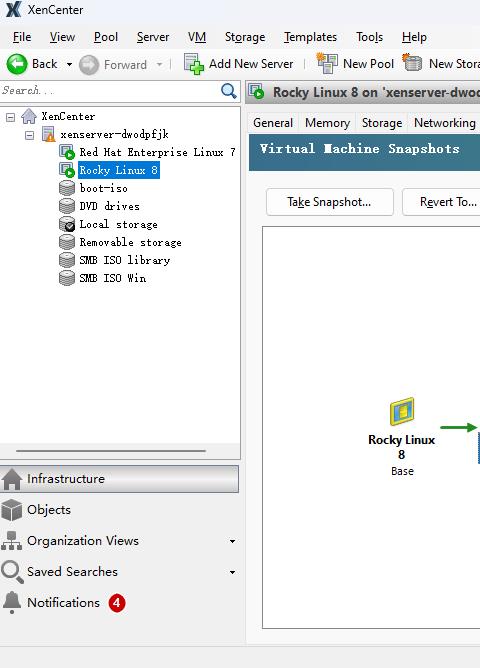Switch to the Networking tab
This screenshot has width=480, height=668.
pos(445,123)
